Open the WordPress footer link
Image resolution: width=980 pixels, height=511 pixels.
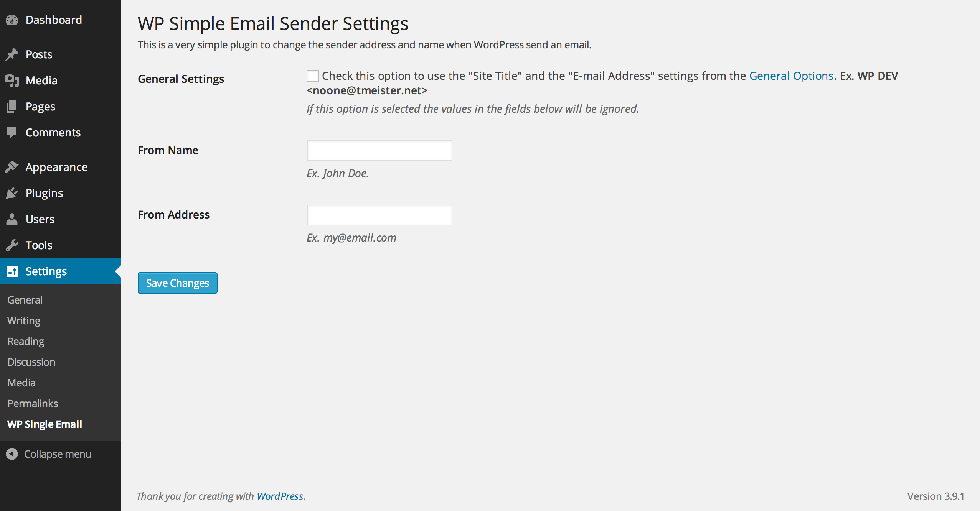point(280,496)
